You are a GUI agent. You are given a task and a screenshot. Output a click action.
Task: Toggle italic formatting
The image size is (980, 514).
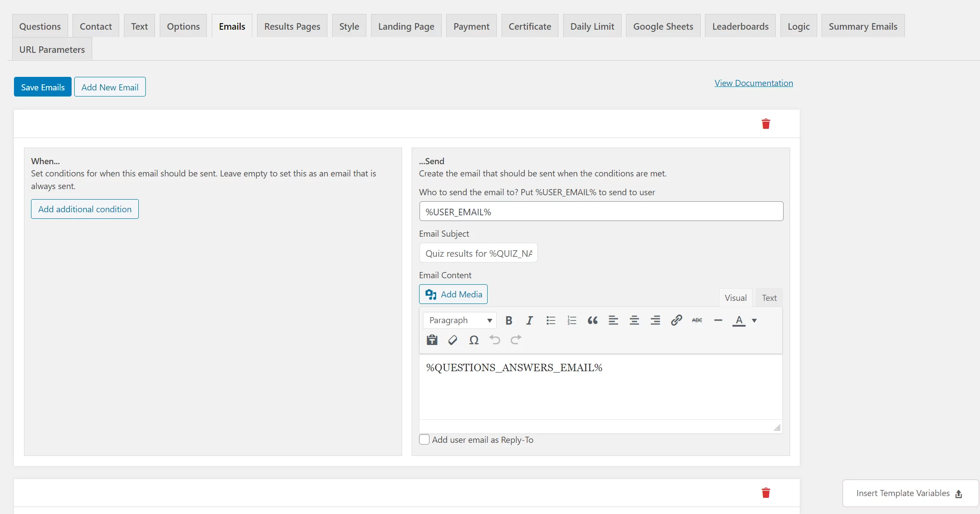pos(529,320)
